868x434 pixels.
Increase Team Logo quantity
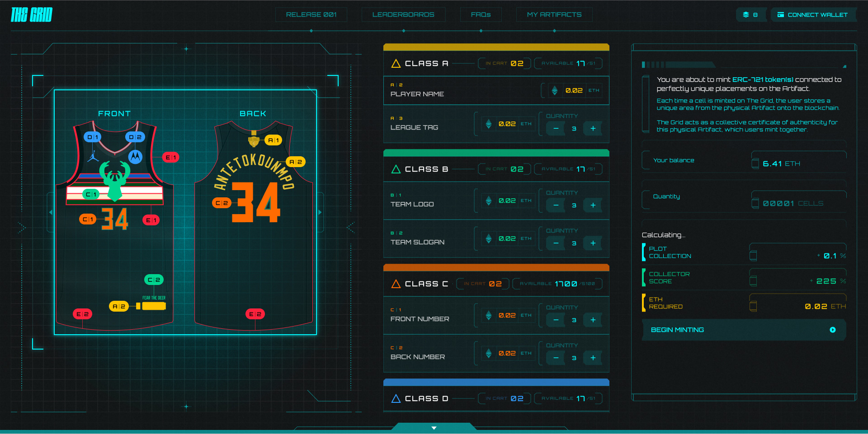[x=593, y=205]
